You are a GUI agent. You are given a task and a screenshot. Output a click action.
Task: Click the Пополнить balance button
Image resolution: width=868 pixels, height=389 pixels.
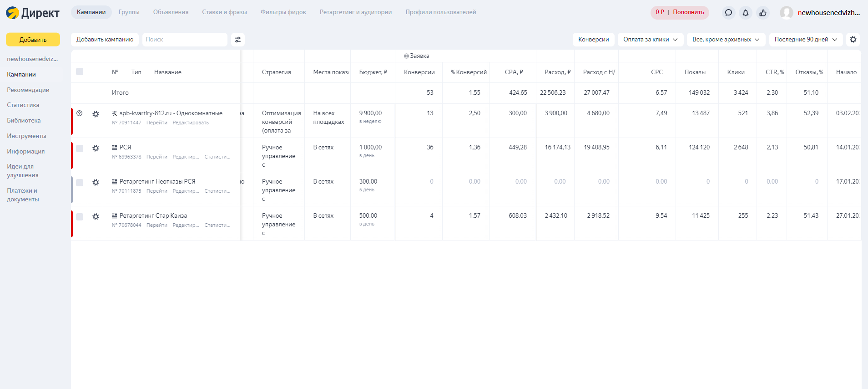point(688,12)
